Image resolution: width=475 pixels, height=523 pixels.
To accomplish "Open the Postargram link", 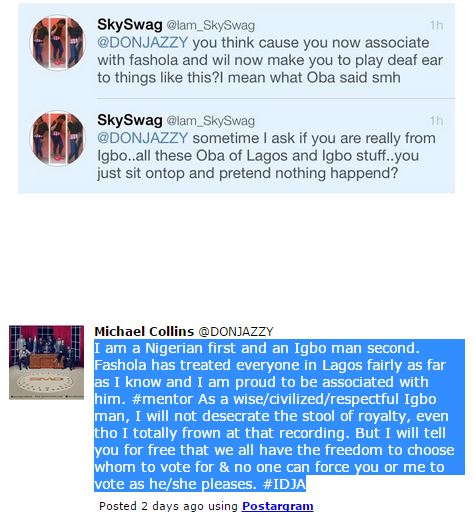I will pyautogui.click(x=278, y=506).
